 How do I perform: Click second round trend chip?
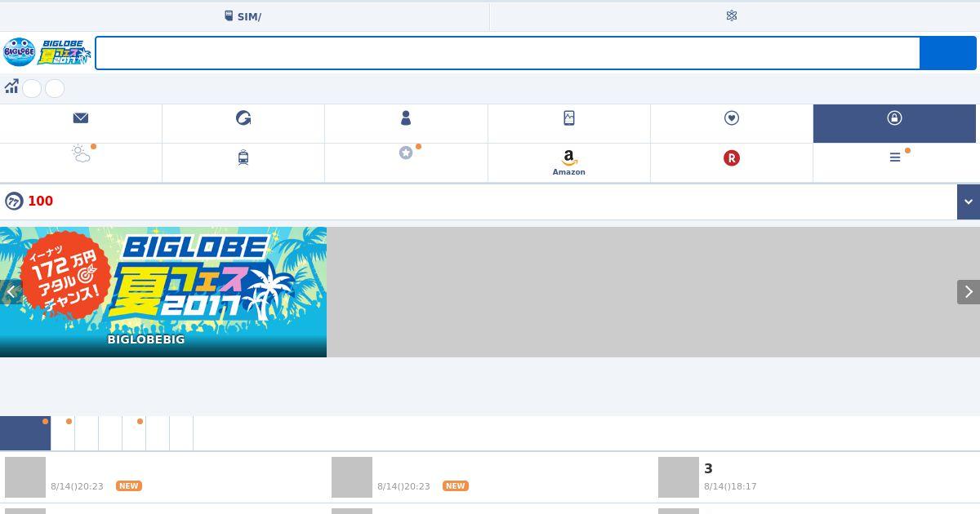tap(55, 88)
